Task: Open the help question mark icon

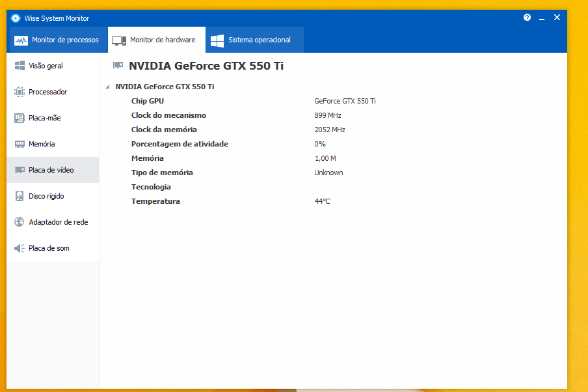Action: pos(527,18)
